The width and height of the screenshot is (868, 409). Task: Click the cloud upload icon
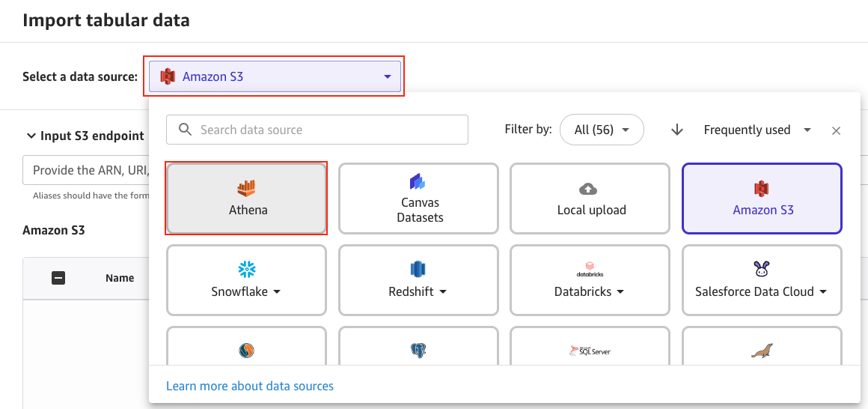(588, 190)
